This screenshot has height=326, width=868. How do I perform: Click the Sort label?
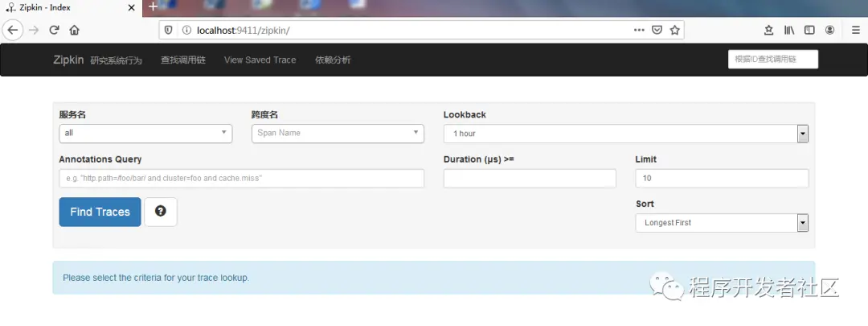[x=645, y=204]
